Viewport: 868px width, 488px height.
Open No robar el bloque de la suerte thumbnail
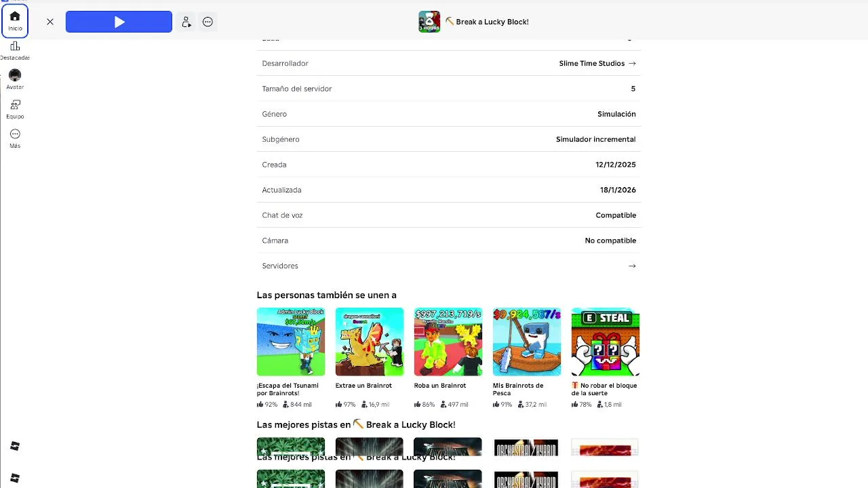pyautogui.click(x=606, y=342)
